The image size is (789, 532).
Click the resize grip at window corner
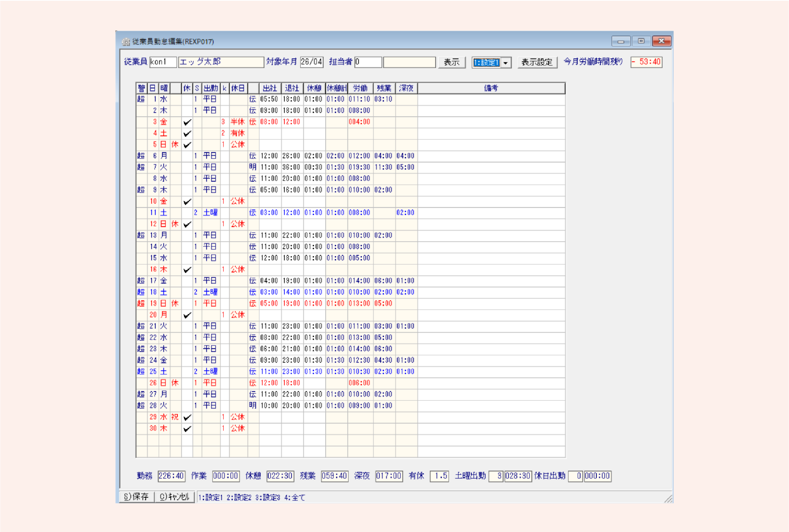pyautogui.click(x=668, y=499)
